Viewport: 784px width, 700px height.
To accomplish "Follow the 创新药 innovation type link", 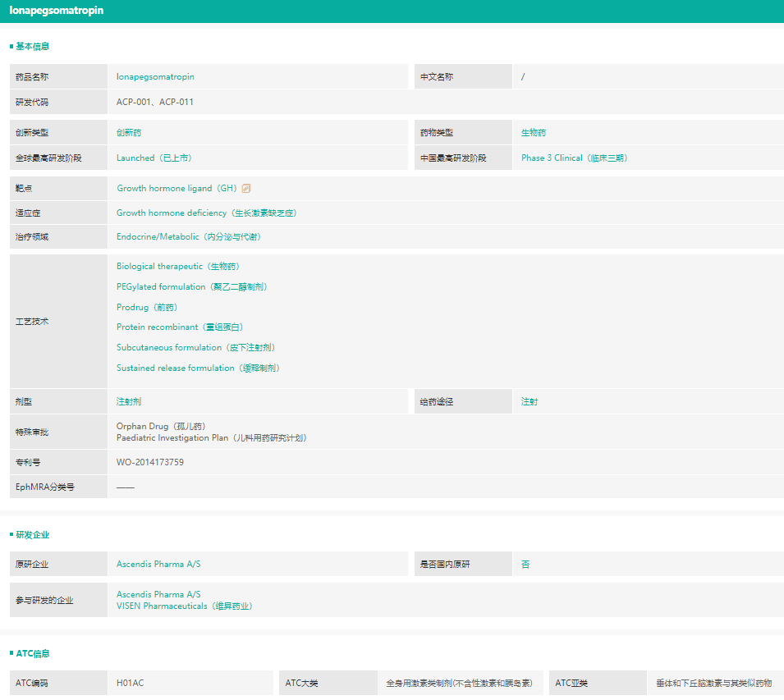I will [x=129, y=132].
